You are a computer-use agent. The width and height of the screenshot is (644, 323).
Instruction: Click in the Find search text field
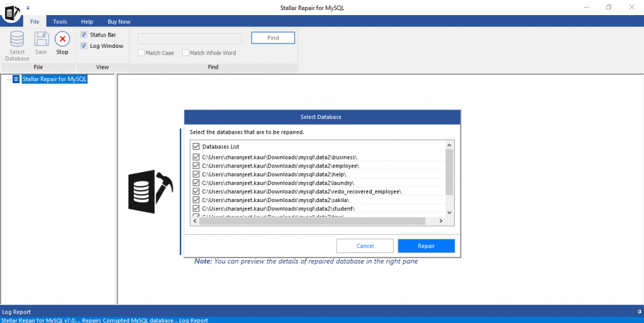(190, 38)
